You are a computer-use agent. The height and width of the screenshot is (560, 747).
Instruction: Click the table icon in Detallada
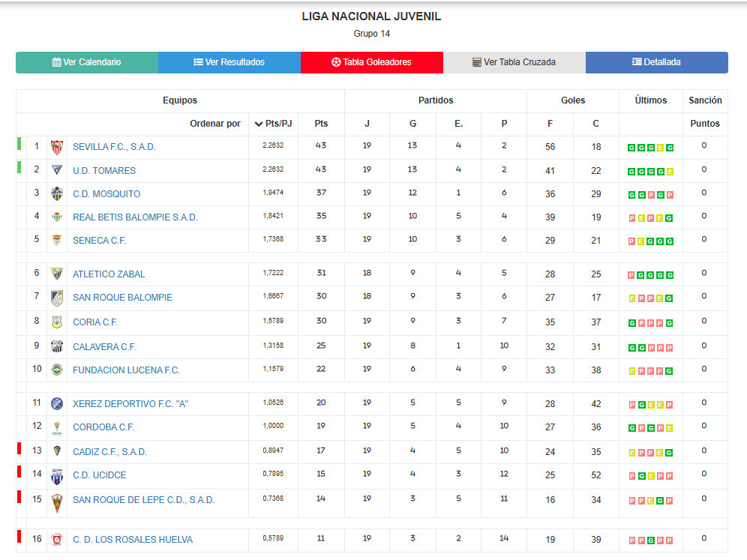637,62
